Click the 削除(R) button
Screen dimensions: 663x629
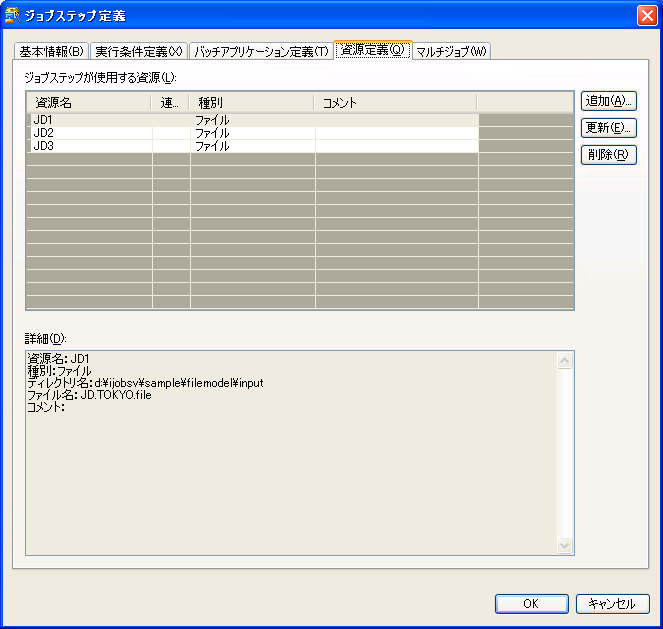tap(608, 155)
